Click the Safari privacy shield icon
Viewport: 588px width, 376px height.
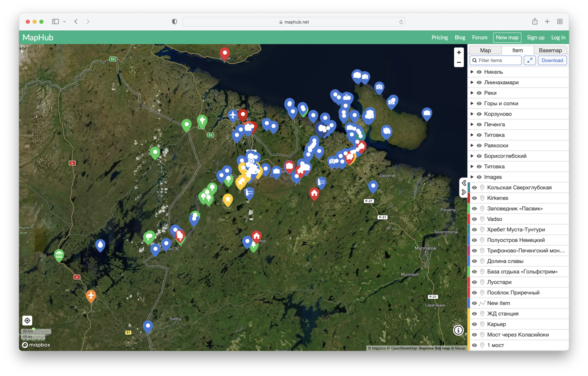[x=174, y=22]
